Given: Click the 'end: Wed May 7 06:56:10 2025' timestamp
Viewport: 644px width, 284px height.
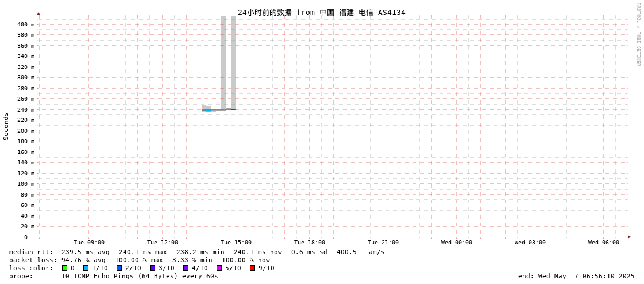Looking at the screenshot, I should coord(576,276).
